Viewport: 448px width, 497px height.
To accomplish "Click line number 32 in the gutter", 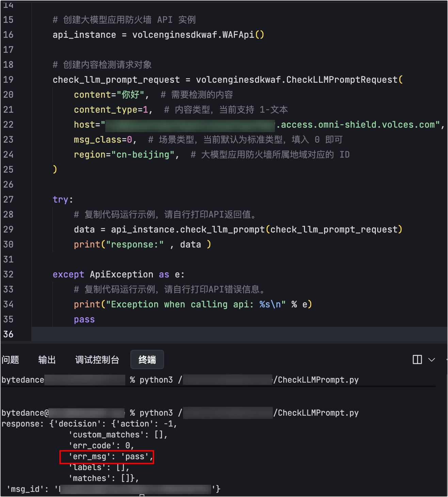I will tap(8, 274).
